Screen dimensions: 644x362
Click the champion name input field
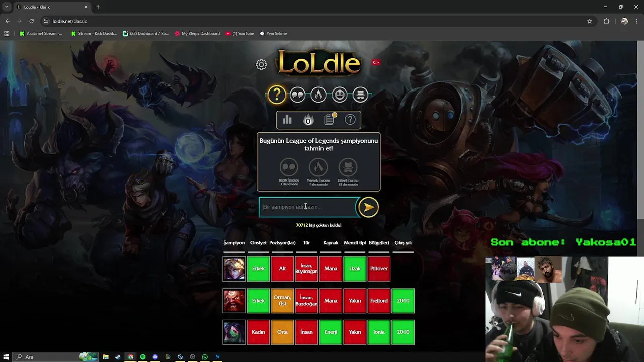coord(308,207)
